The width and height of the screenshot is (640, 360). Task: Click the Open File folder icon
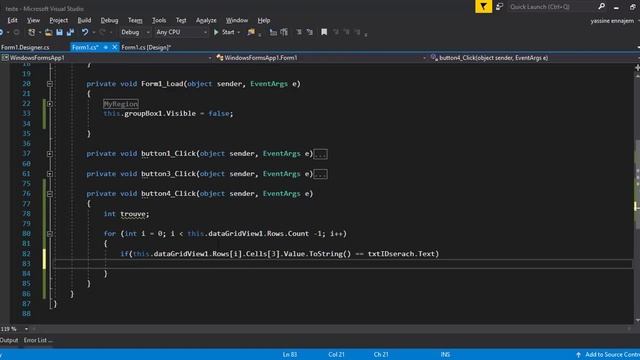(48, 32)
